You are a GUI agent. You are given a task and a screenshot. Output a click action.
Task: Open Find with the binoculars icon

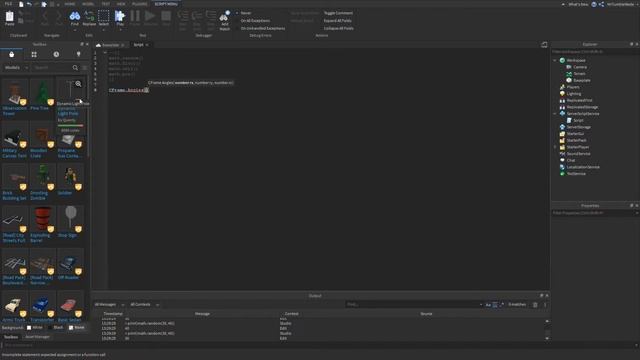[75, 16]
